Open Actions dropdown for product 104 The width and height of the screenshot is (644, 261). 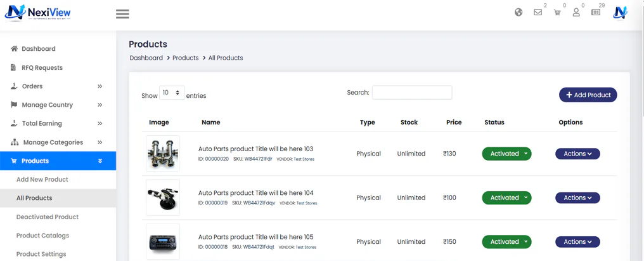click(577, 197)
